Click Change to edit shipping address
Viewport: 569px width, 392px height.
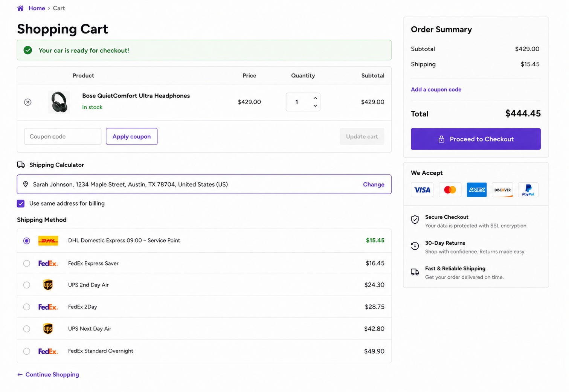[x=374, y=184]
